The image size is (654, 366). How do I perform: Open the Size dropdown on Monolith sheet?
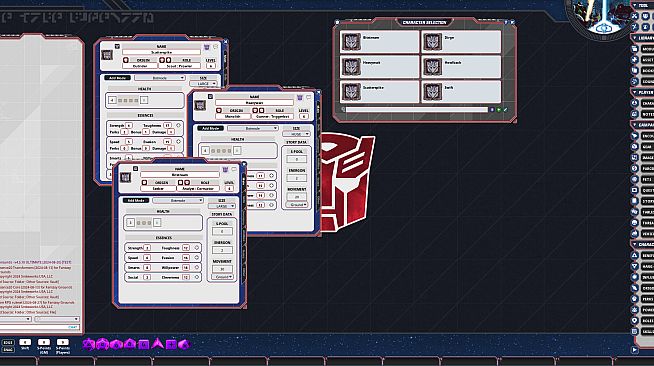pos(296,134)
